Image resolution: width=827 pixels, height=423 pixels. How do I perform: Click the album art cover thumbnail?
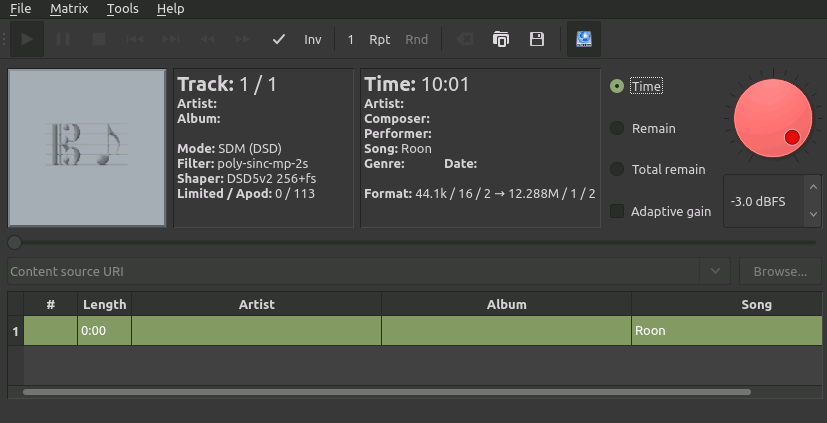pos(87,148)
